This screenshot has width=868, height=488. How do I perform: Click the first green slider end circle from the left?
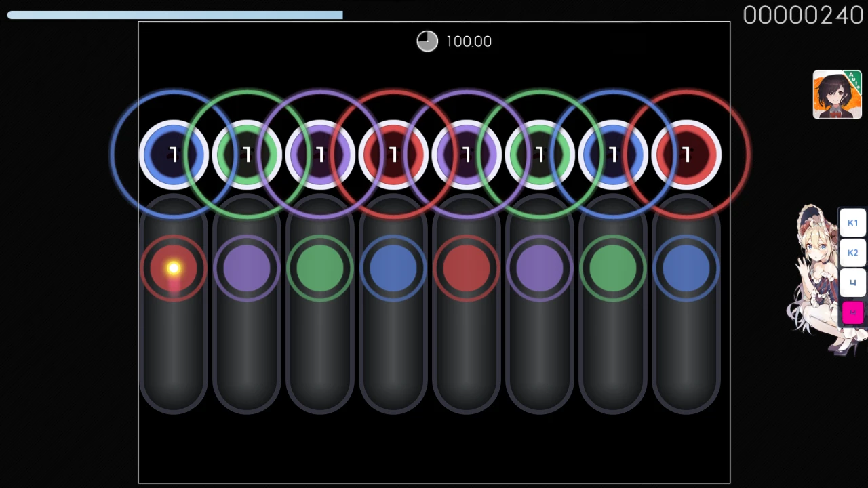click(320, 268)
